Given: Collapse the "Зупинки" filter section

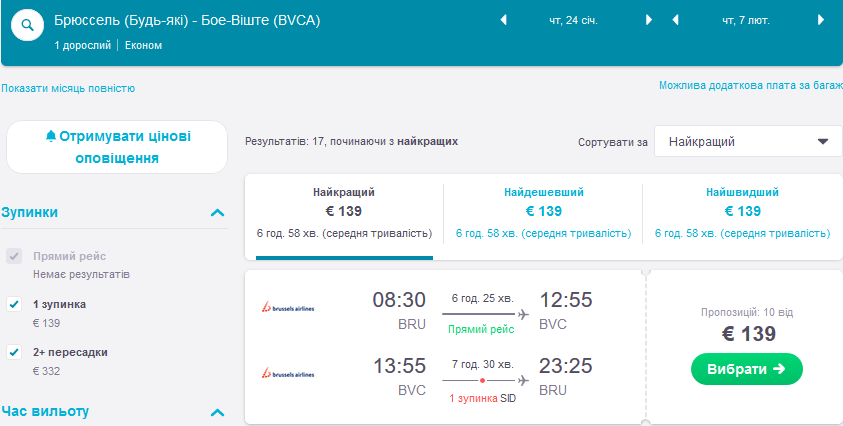Looking at the screenshot, I should click(218, 212).
